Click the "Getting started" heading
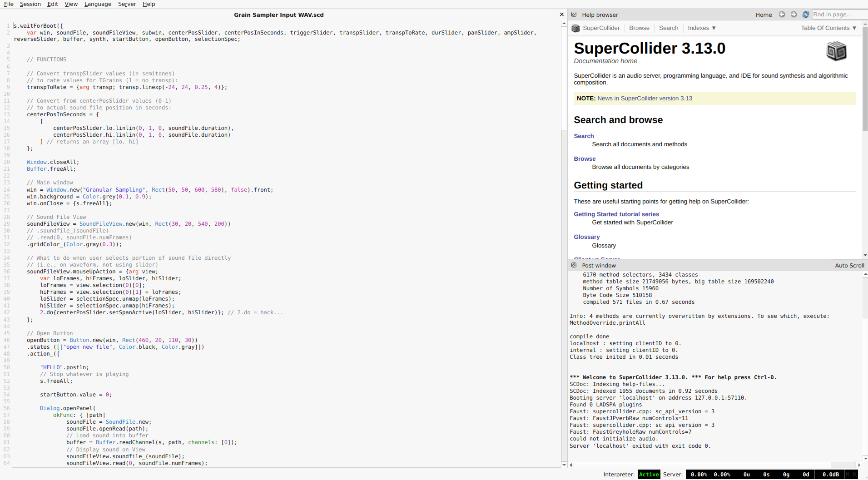This screenshot has width=868, height=480. click(608, 185)
